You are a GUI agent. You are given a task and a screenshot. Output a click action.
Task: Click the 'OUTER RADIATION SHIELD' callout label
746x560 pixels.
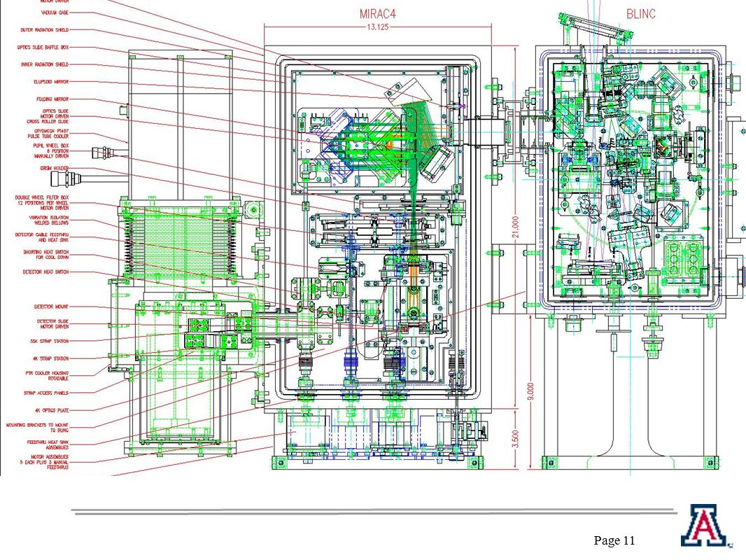pos(44,30)
